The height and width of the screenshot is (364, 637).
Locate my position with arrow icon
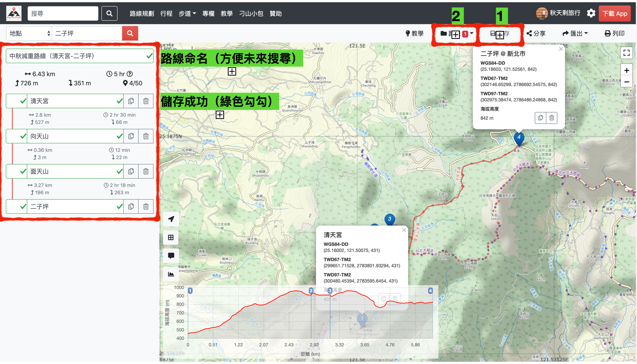click(171, 219)
